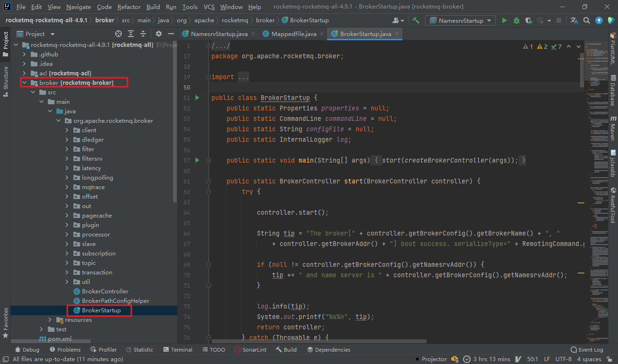618x364 pixels.
Task: Start debugging with the bug icon
Action: click(x=517, y=20)
